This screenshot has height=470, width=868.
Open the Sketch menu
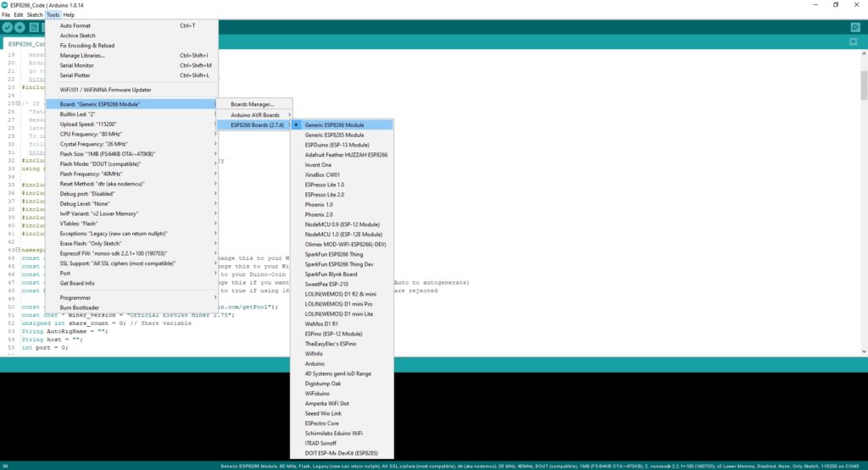(x=34, y=15)
